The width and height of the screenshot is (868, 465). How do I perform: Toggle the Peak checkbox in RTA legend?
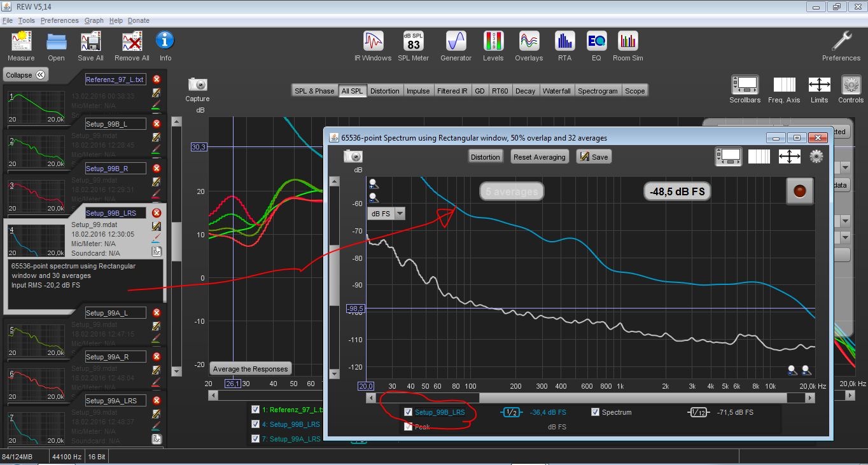coord(409,427)
